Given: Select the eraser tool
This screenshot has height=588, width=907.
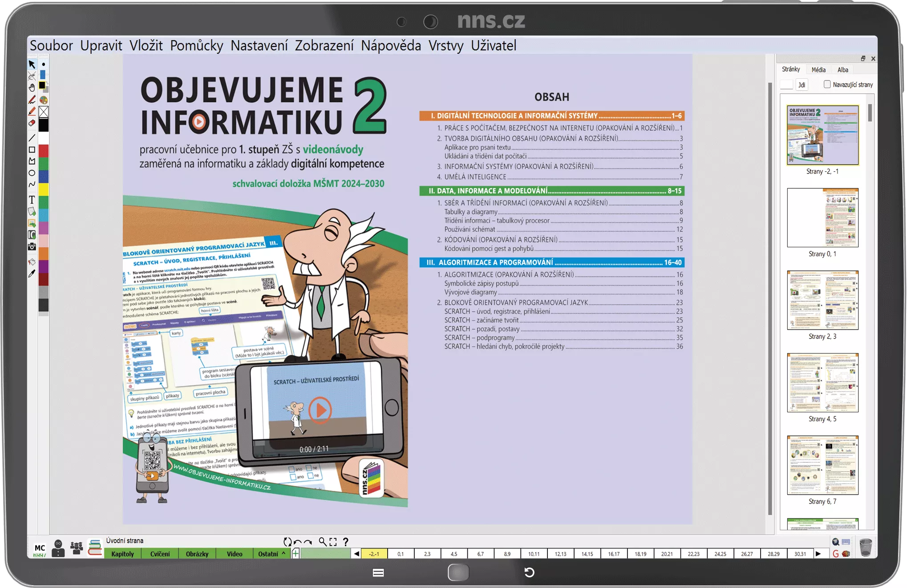Looking at the screenshot, I should coord(32,123).
